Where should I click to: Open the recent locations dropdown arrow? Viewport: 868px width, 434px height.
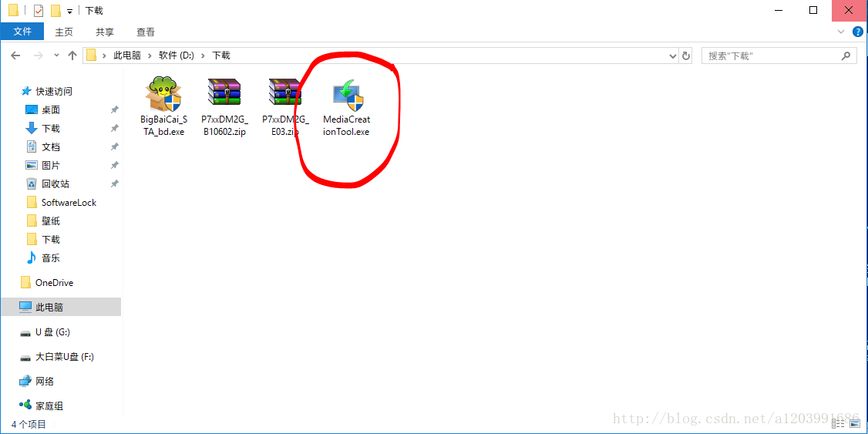coord(56,56)
